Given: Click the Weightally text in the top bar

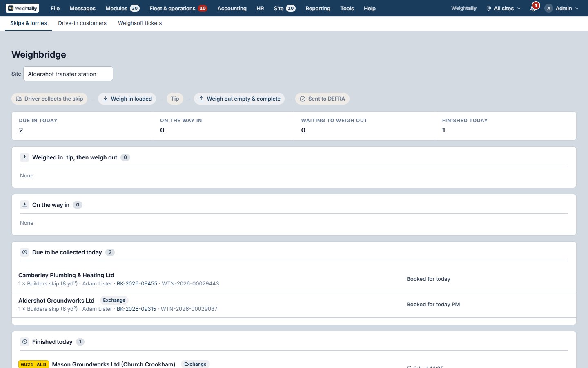Looking at the screenshot, I should pyautogui.click(x=464, y=8).
